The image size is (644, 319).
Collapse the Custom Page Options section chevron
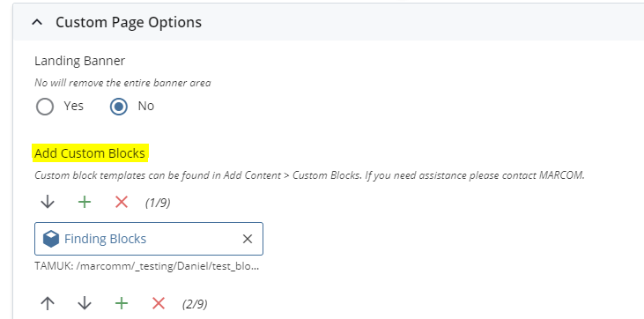(x=37, y=22)
